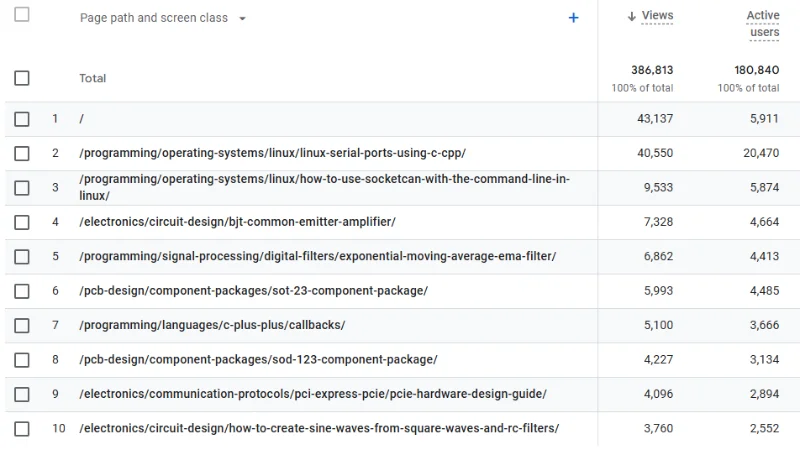This screenshot has width=800, height=455.
Task: Open the sot-23-component-package page path
Action: [x=253, y=291]
